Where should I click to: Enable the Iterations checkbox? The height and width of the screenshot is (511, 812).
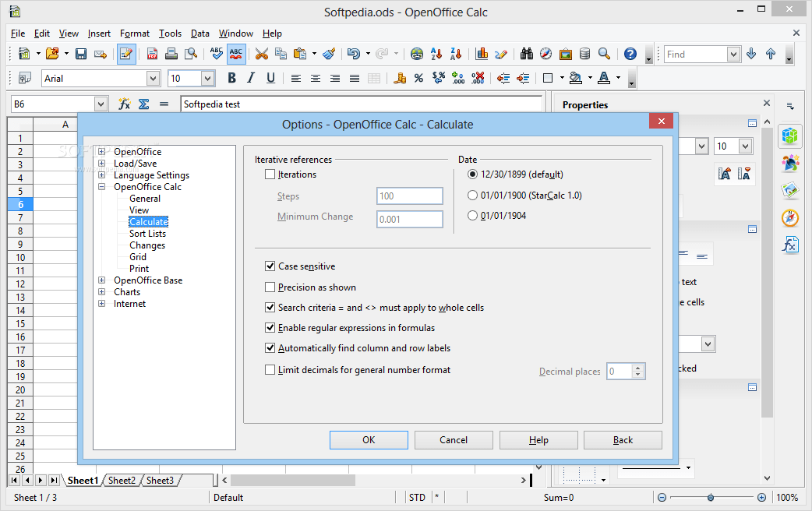[270, 174]
